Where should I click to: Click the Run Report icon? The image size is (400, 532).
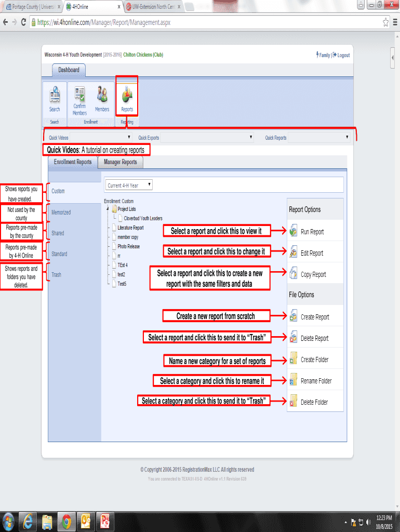pos(294,232)
